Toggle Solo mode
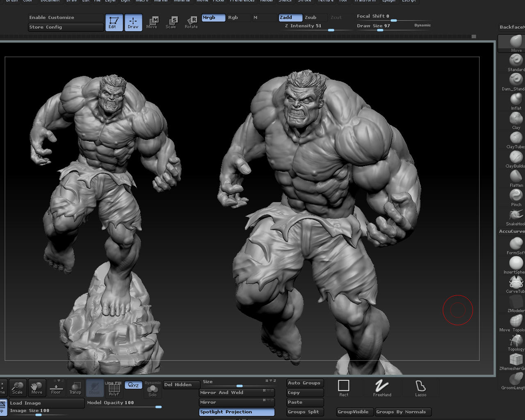The image size is (525, 420). pyautogui.click(x=152, y=389)
